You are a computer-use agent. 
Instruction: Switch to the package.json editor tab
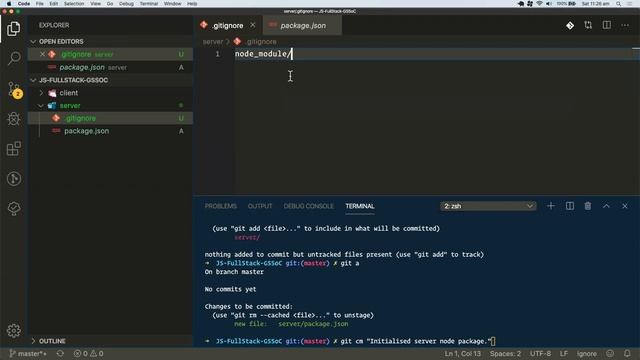(x=303, y=25)
